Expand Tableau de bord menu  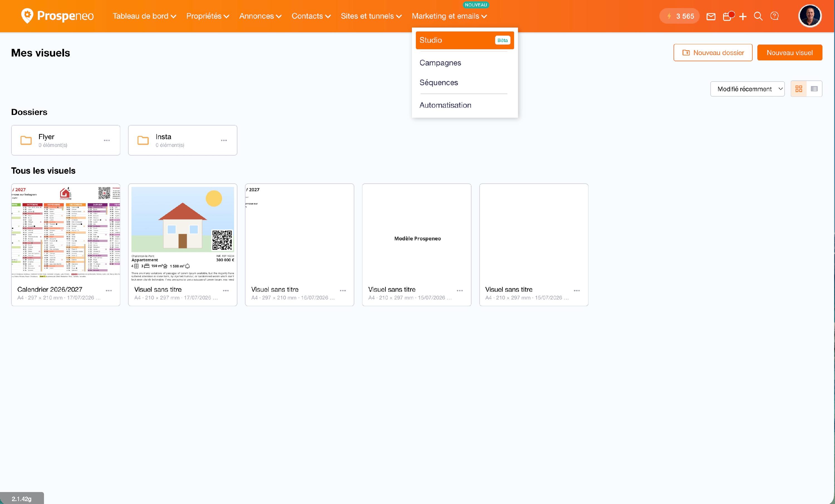click(x=144, y=16)
